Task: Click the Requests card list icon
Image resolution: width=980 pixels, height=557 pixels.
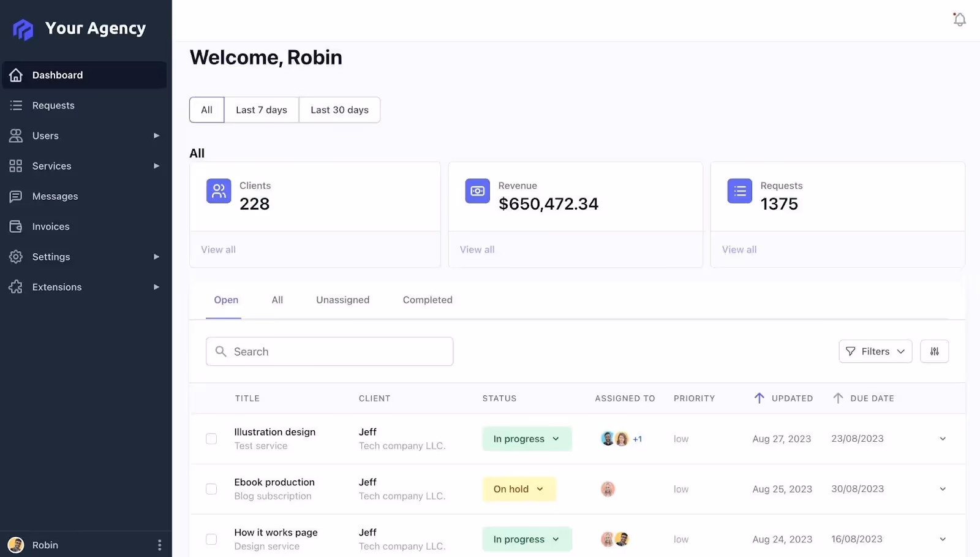Action: click(x=739, y=191)
